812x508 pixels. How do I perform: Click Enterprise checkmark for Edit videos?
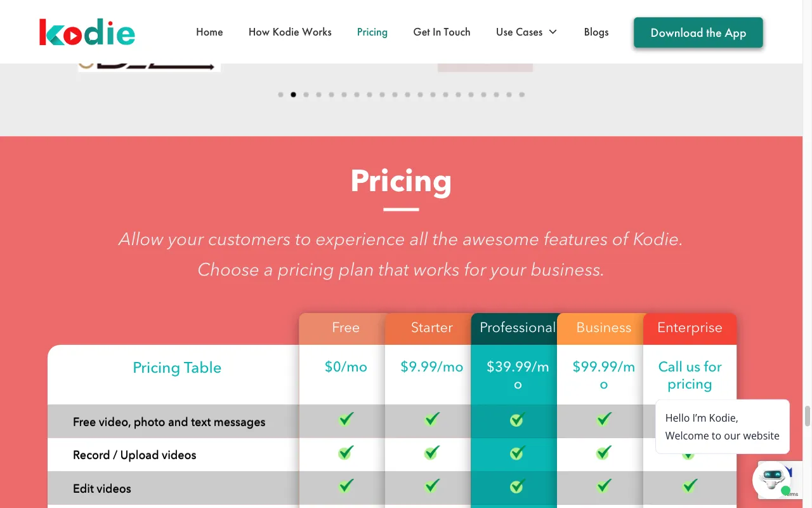tap(690, 486)
